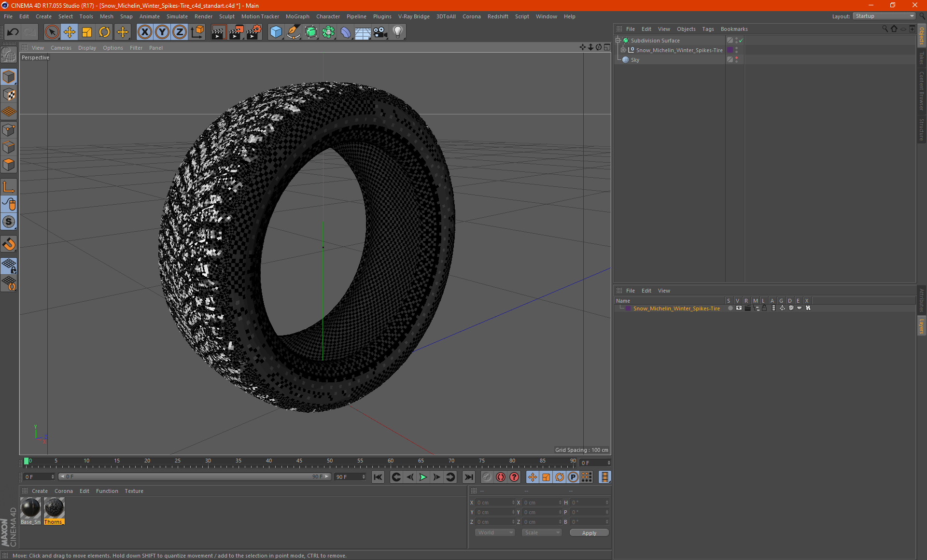
Task: Open Object Manager Tags menu
Action: click(708, 29)
